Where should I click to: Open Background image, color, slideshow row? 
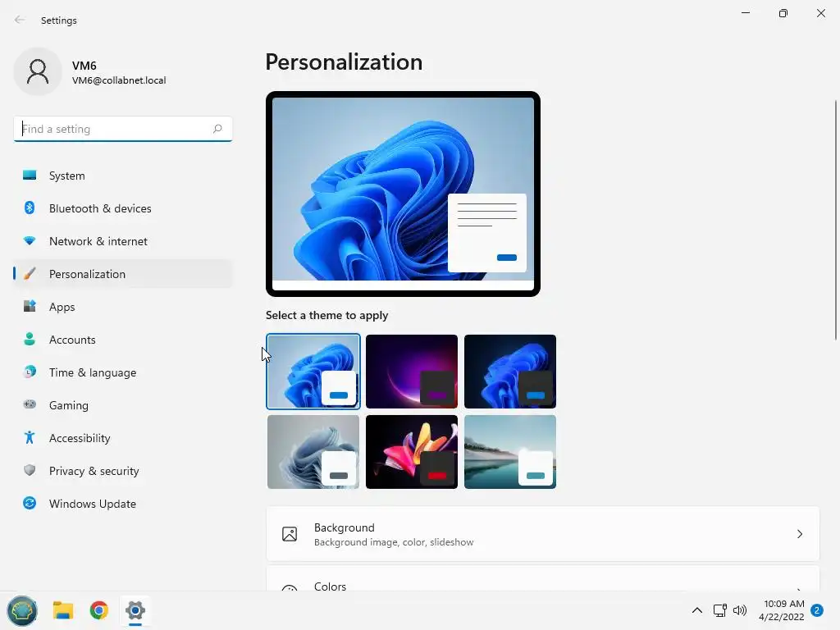tap(543, 534)
